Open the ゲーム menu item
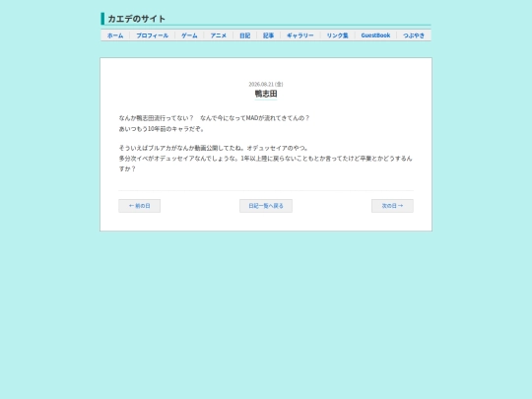This screenshot has height=399, width=532. (189, 35)
